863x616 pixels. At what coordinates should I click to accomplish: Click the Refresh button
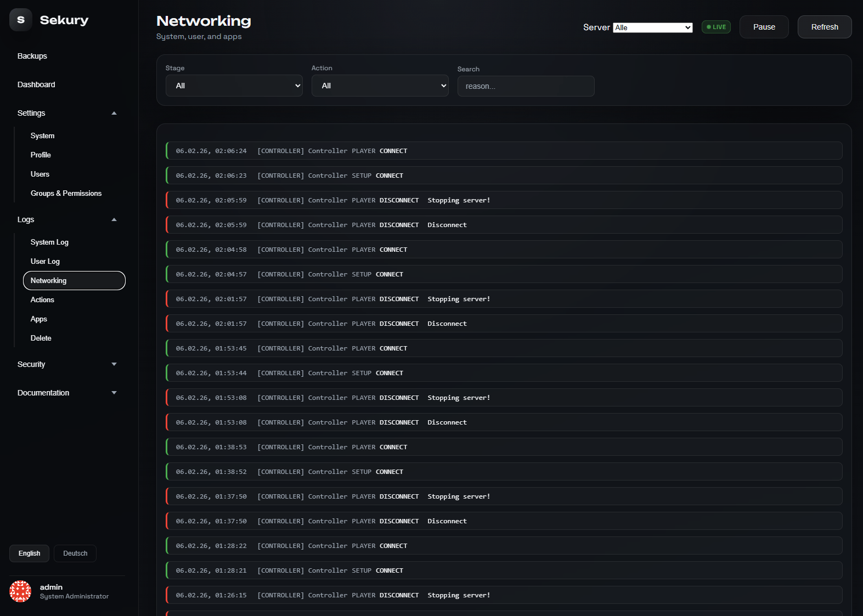tap(824, 27)
